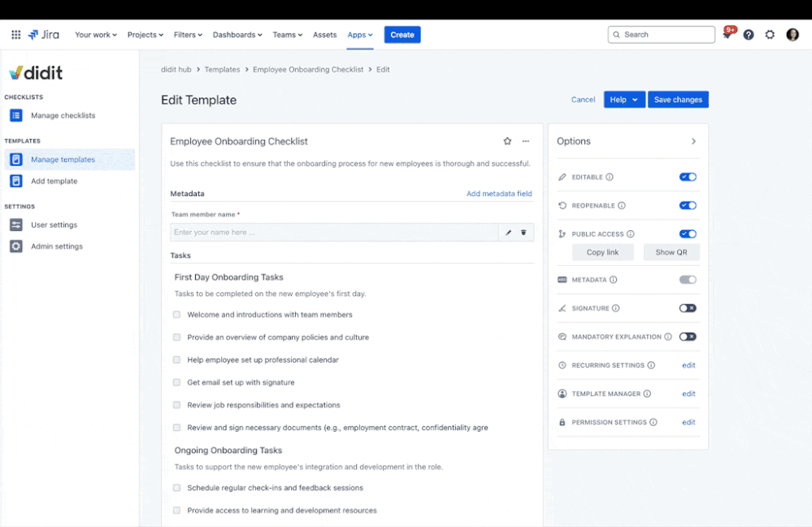
Task: Enable the Signature requirement
Action: coord(688,307)
